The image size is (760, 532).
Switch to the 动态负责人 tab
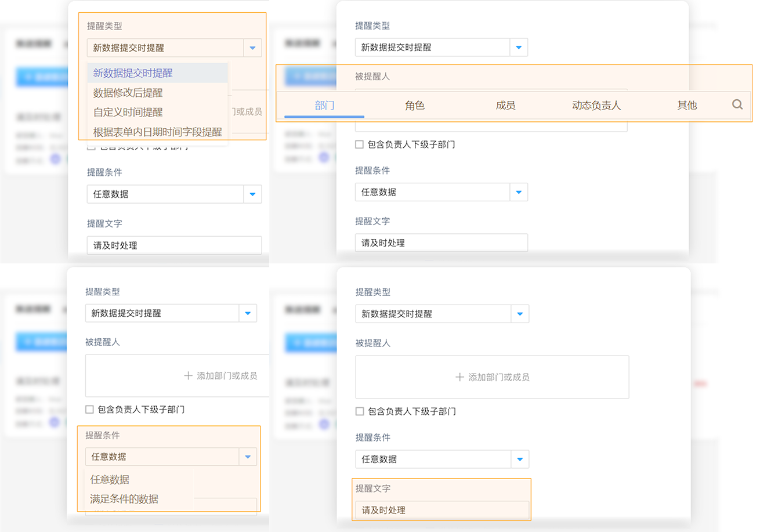pos(596,106)
